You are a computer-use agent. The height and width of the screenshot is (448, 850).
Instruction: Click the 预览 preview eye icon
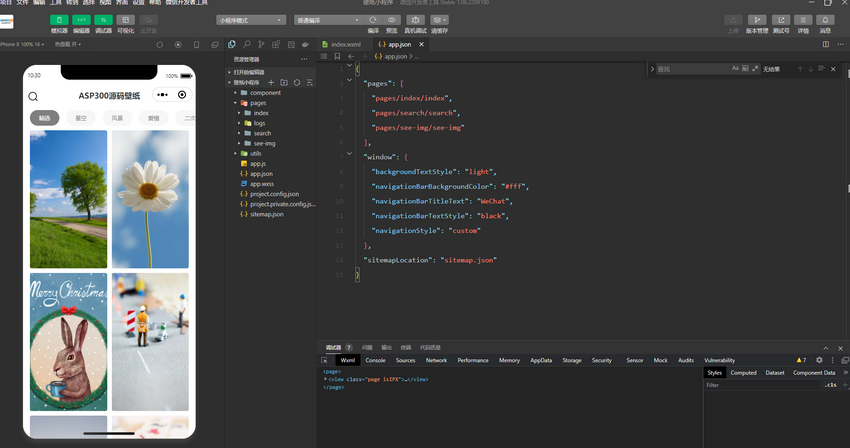[391, 20]
